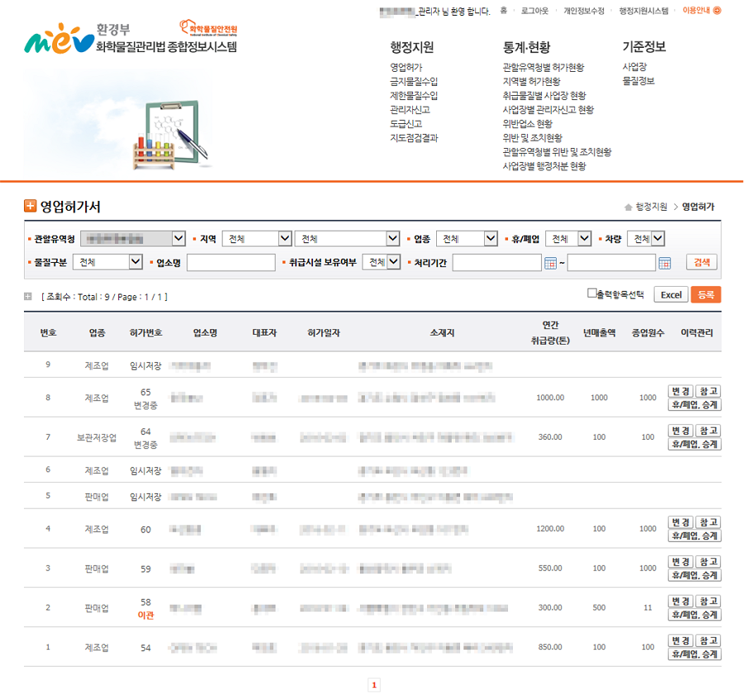The height and width of the screenshot is (700, 745).
Task: Open 물질정보 under 기준정보
Action: [638, 81]
